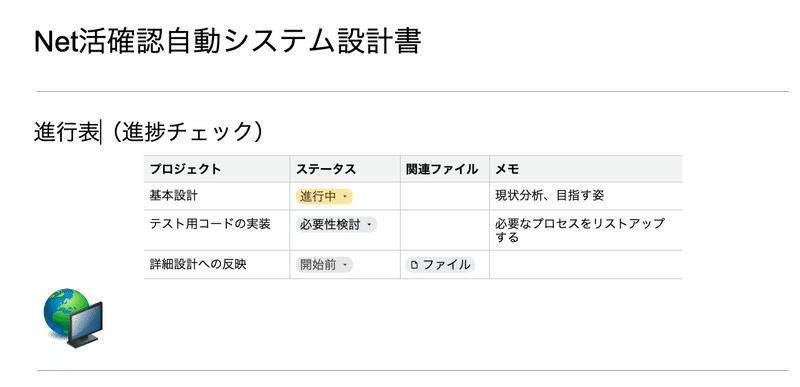Image resolution: width=800 pixels, height=387 pixels.
Task: Open the 必要性検討 status dropdown
Action: [336, 224]
